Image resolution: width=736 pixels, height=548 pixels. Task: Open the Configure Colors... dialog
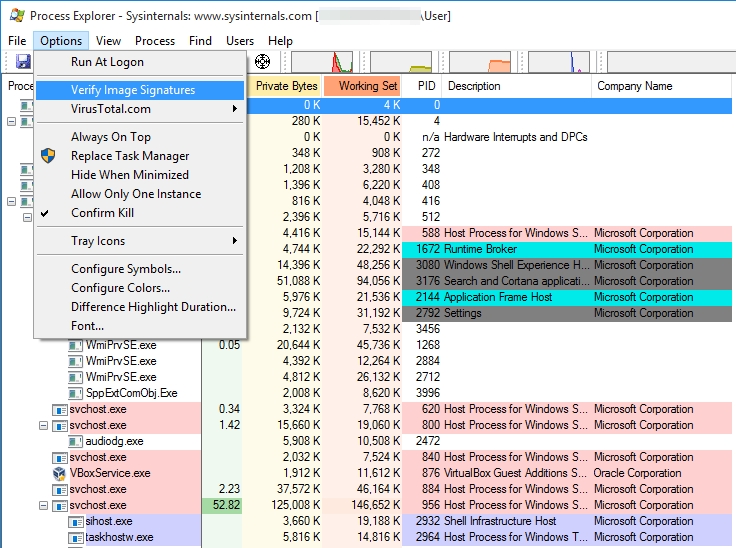click(x=125, y=288)
